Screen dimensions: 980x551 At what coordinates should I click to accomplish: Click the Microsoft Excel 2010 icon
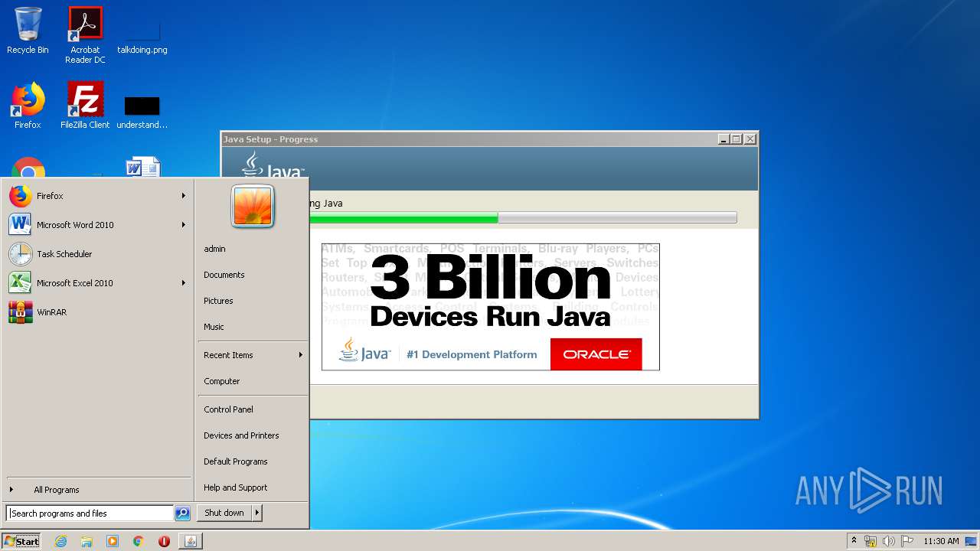coord(21,283)
